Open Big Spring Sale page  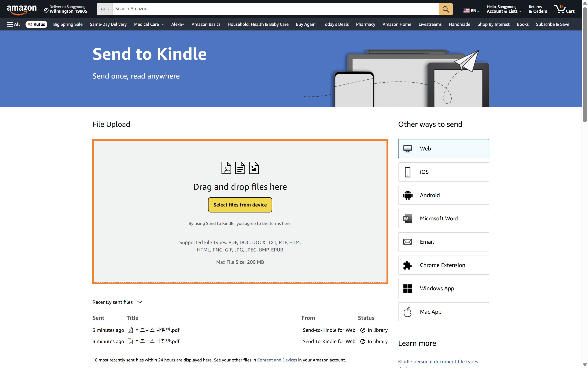(x=68, y=24)
